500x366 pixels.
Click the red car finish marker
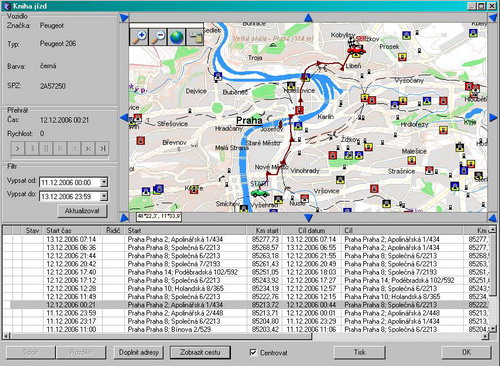pos(356,50)
